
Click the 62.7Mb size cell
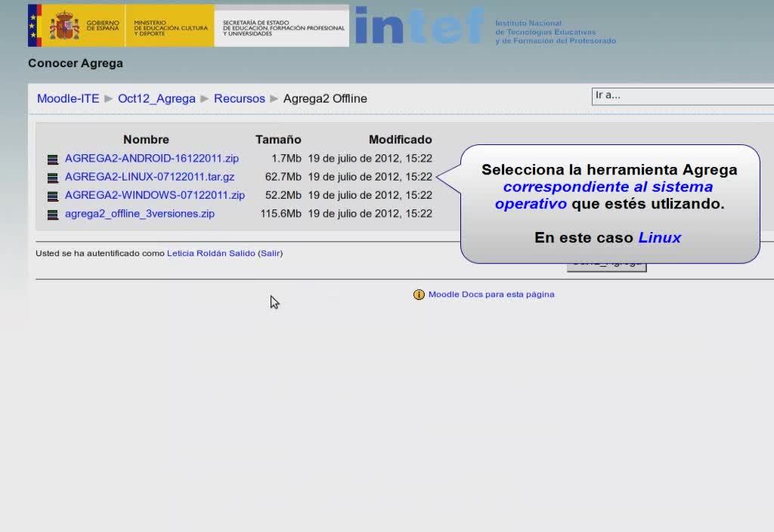(x=283, y=177)
